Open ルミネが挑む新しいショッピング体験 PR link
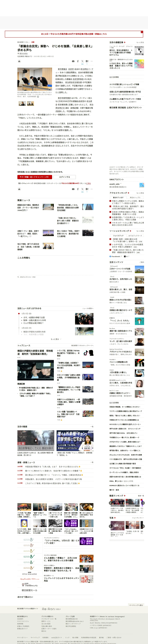 click(124, 84)
